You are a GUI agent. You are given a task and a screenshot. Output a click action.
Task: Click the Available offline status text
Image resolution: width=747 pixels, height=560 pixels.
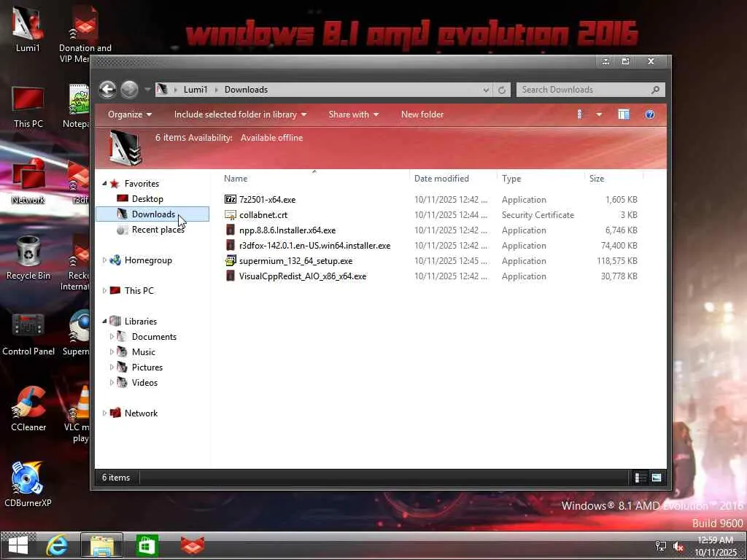pos(271,138)
